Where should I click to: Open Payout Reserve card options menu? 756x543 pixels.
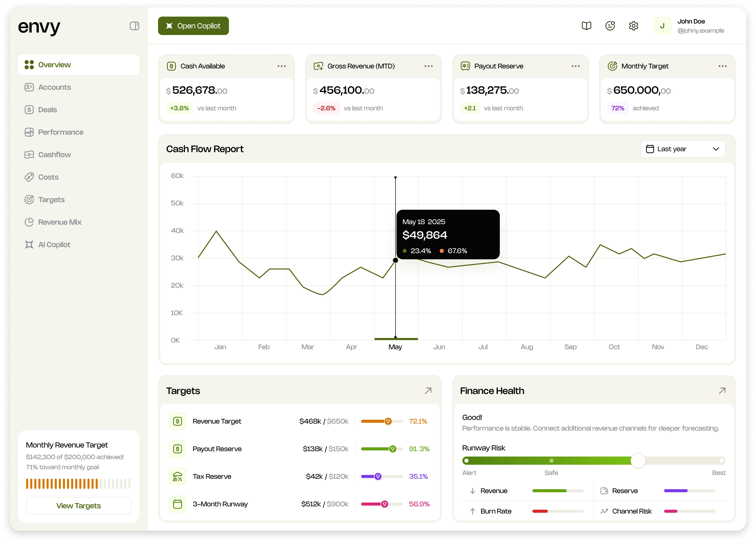[x=576, y=66]
